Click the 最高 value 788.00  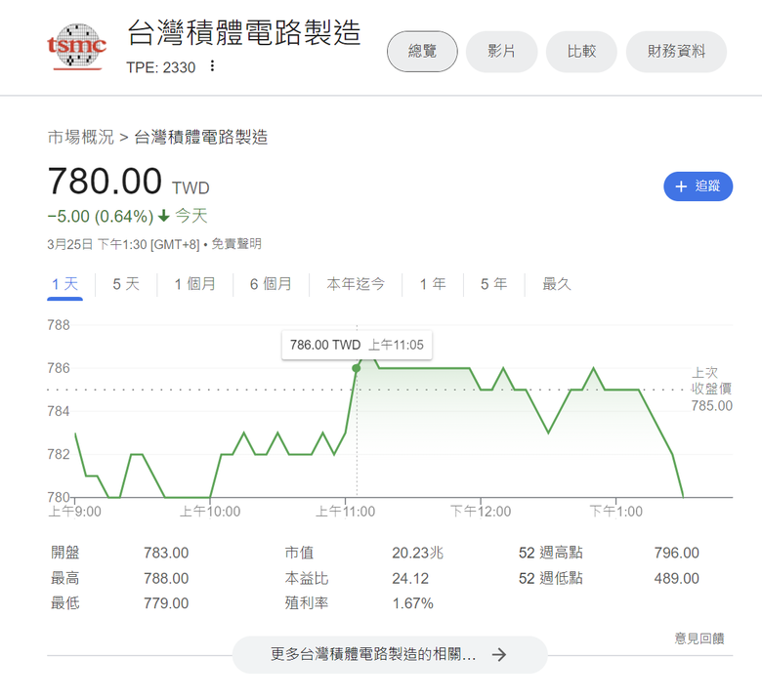(166, 579)
